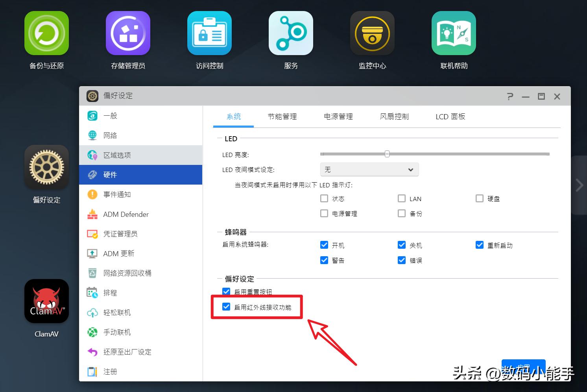Switch to the 风扇控制 tab
This screenshot has width=587, height=392.
pyautogui.click(x=394, y=116)
